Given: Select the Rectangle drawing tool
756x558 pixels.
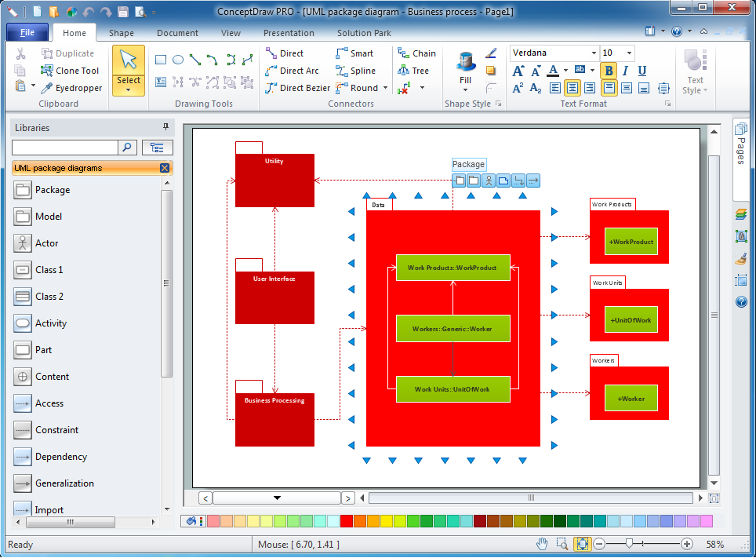Looking at the screenshot, I should (x=161, y=60).
